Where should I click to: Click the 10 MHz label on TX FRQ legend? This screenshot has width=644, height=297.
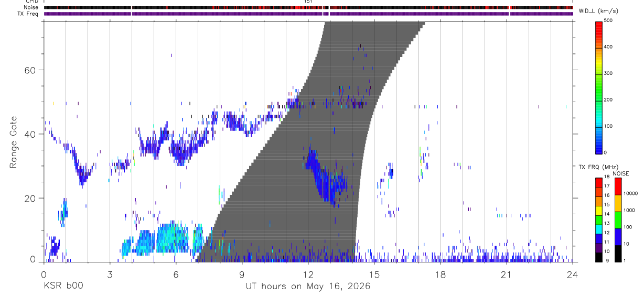(x=607, y=251)
